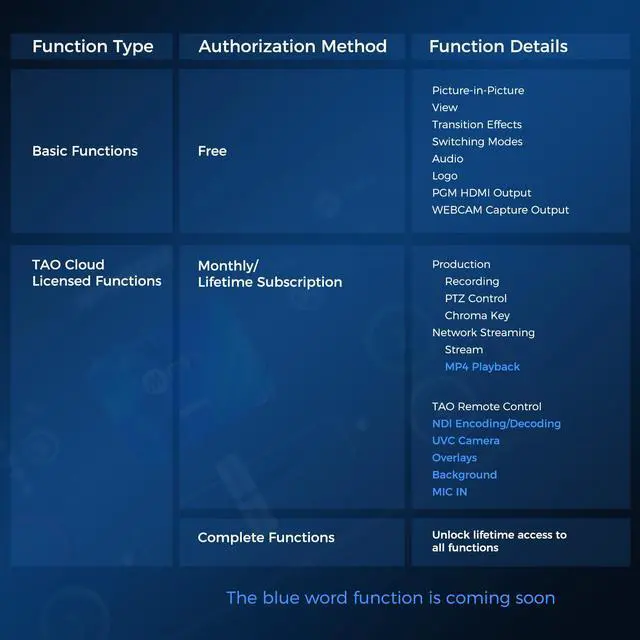Click the blue NDI Encoding/Decoding item
The height and width of the screenshot is (640, 640).
[496, 424]
